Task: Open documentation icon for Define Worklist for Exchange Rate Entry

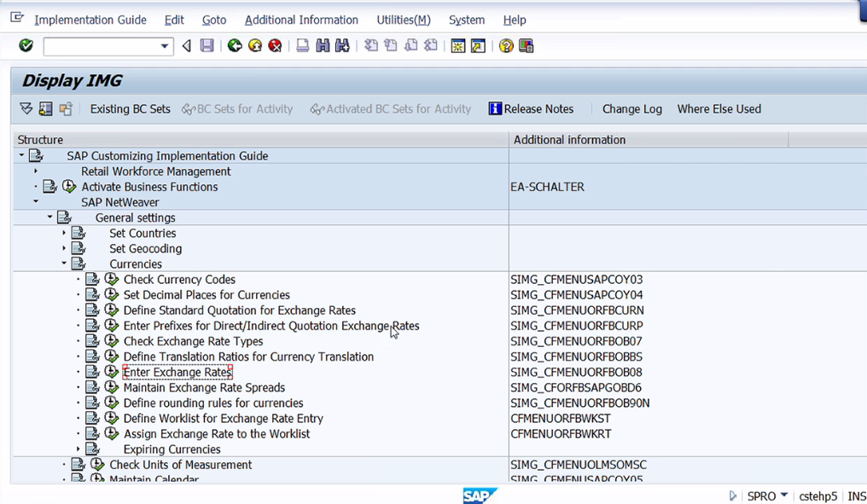Action: click(x=92, y=419)
